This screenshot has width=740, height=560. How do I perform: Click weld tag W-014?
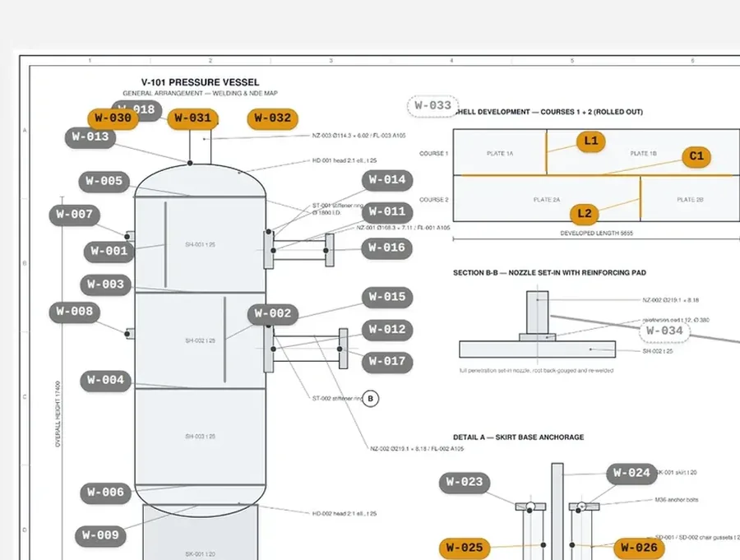coord(387,180)
